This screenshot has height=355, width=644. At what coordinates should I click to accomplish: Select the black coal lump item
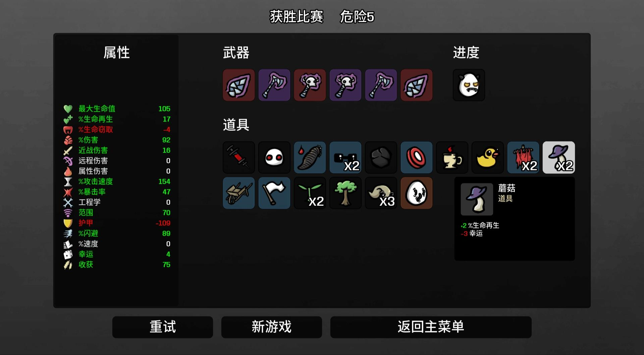point(381,157)
